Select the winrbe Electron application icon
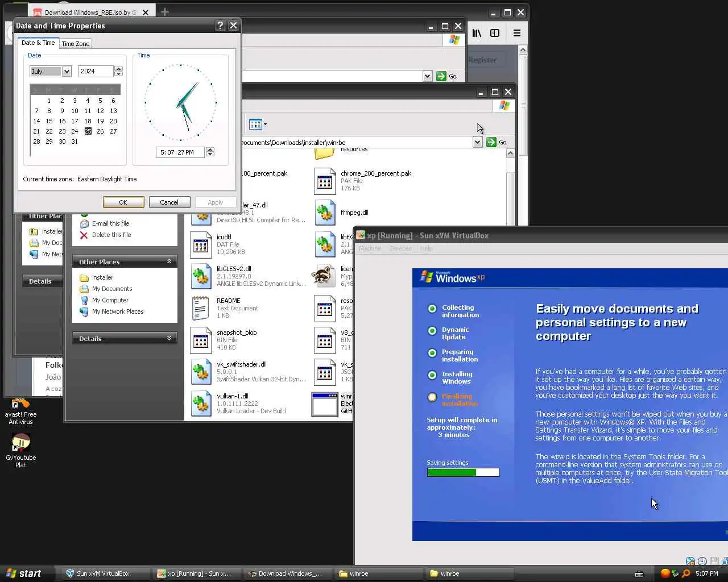This screenshot has height=582, width=728. [x=325, y=404]
